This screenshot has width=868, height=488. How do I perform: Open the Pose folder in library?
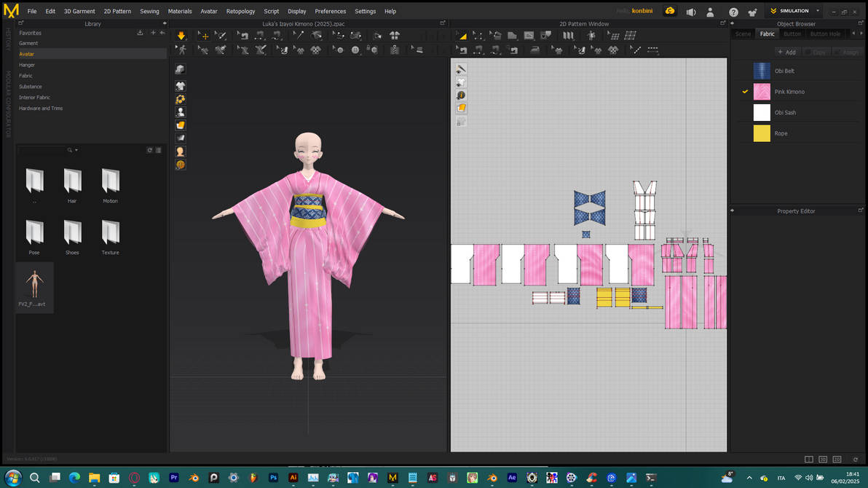[34, 237]
